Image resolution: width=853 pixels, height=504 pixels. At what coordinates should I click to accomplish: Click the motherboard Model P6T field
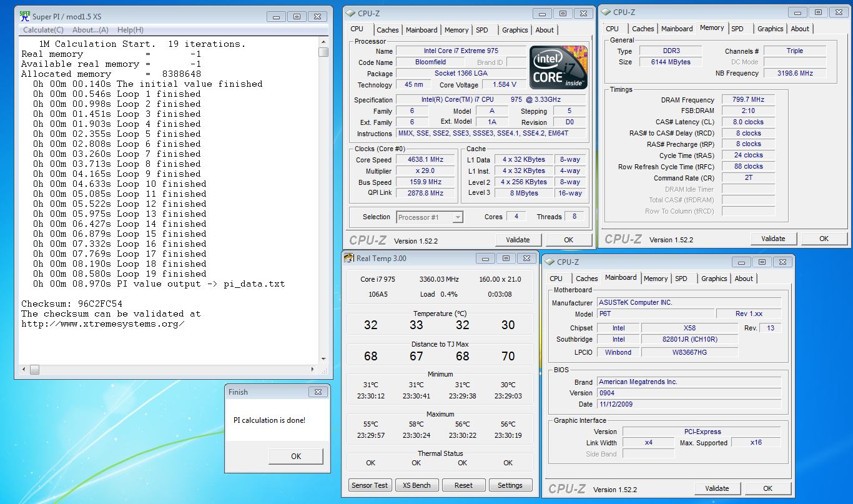pos(656,314)
